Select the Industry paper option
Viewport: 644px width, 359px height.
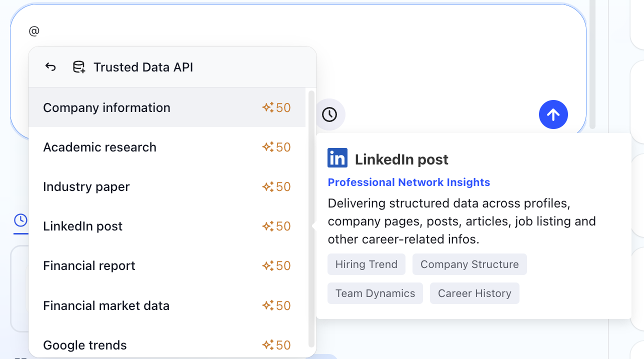point(86,186)
